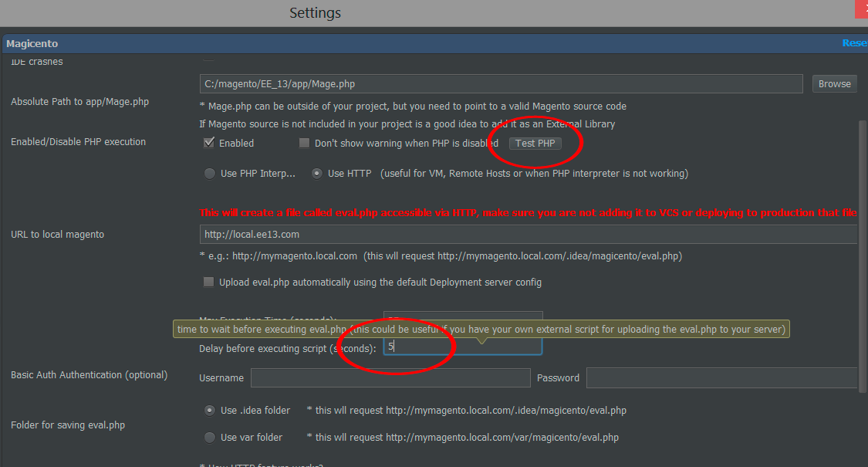This screenshot has width=868, height=467.
Task: Click the settings panel vertical scrollbar
Action: click(x=863, y=256)
